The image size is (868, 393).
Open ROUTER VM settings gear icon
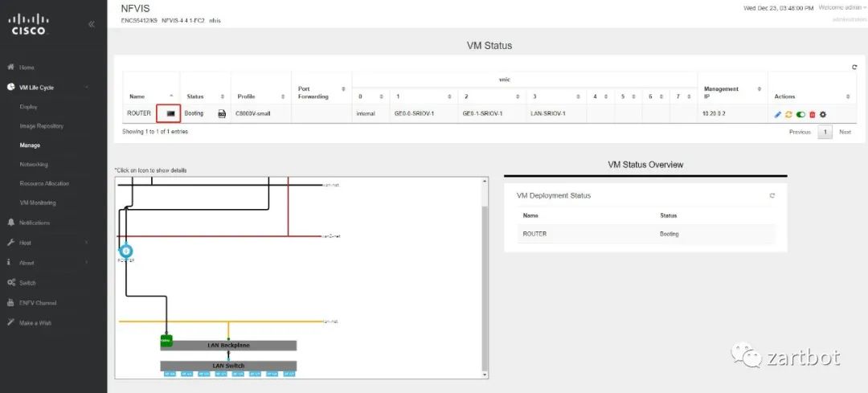pyautogui.click(x=823, y=115)
